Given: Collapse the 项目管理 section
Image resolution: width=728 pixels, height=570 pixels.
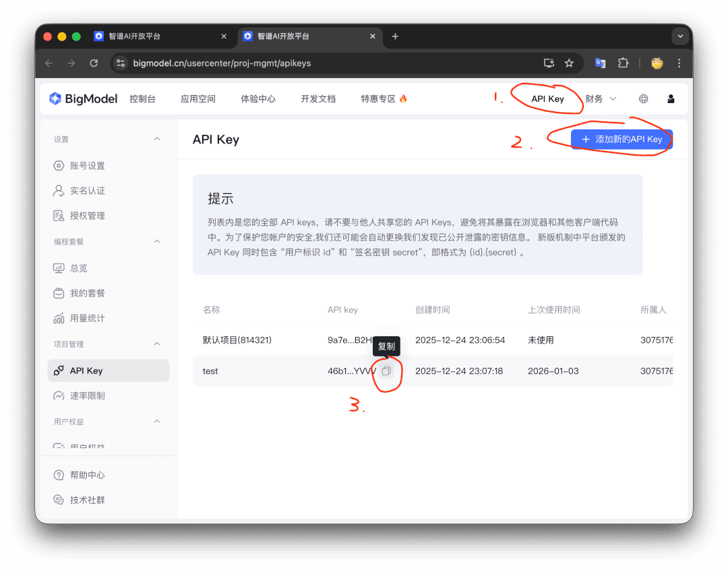Looking at the screenshot, I should pyautogui.click(x=156, y=344).
